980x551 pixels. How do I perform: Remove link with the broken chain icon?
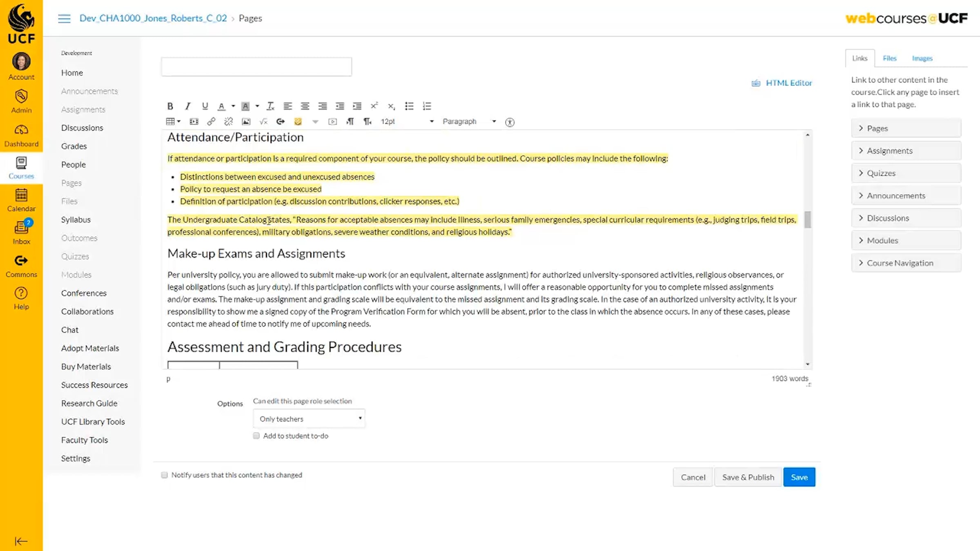228,122
